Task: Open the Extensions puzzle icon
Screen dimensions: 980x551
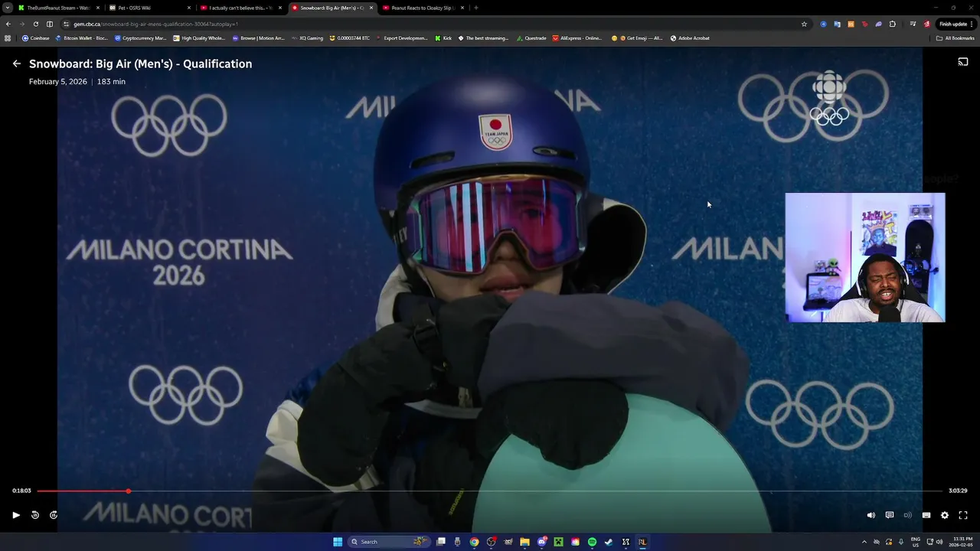Action: pos(892,24)
